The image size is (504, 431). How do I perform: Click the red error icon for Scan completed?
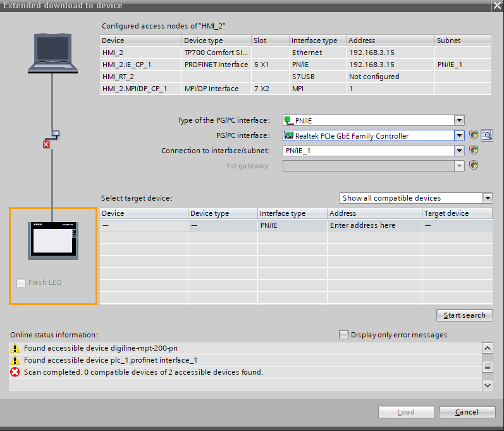[x=15, y=372]
